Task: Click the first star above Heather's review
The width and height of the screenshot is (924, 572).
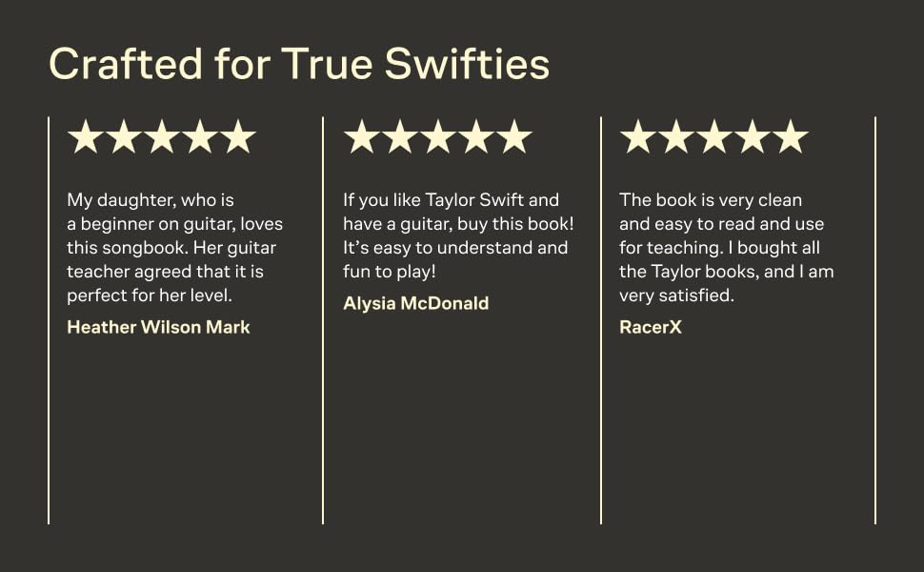Action: (86, 137)
